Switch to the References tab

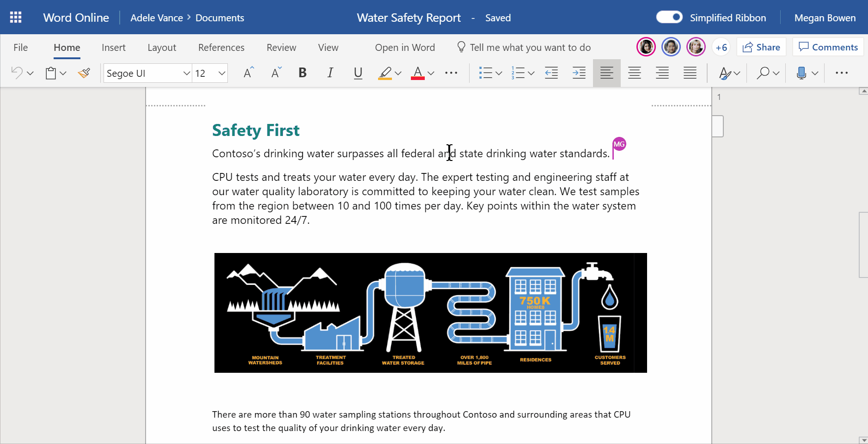point(221,48)
